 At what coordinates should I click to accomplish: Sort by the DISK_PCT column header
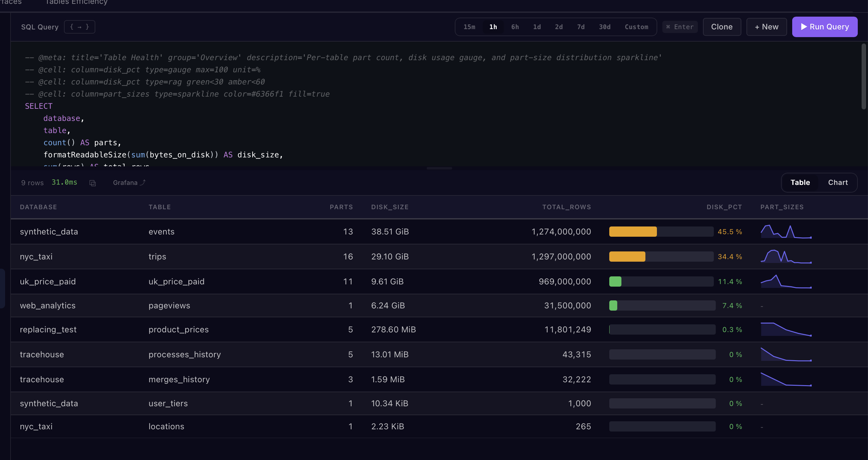click(x=724, y=207)
